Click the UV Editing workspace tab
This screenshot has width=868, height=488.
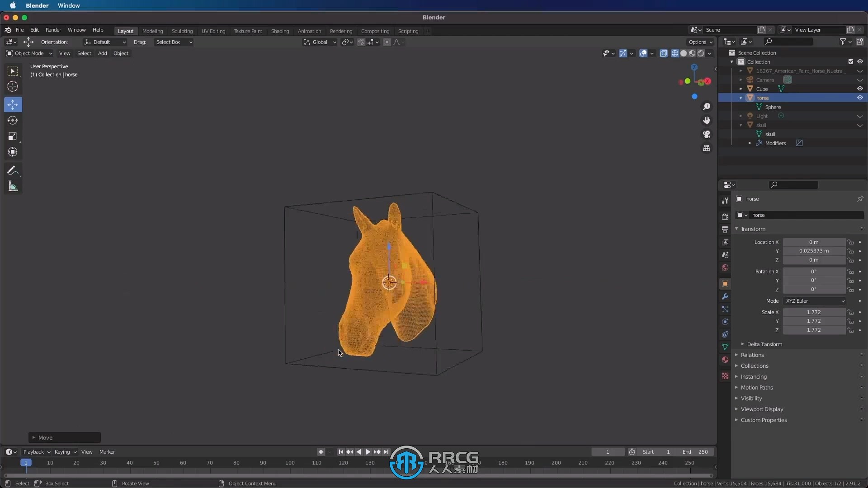(x=213, y=31)
